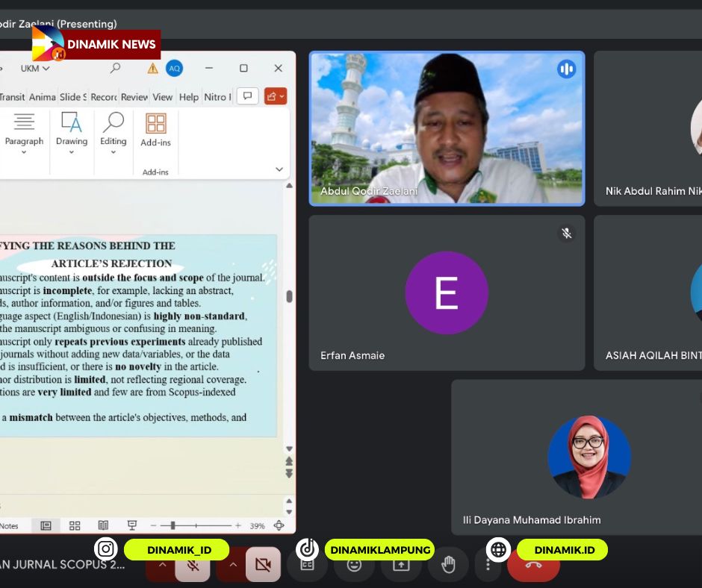Switch to the Review ribbon tab
This screenshot has height=588, width=702.
tap(134, 97)
